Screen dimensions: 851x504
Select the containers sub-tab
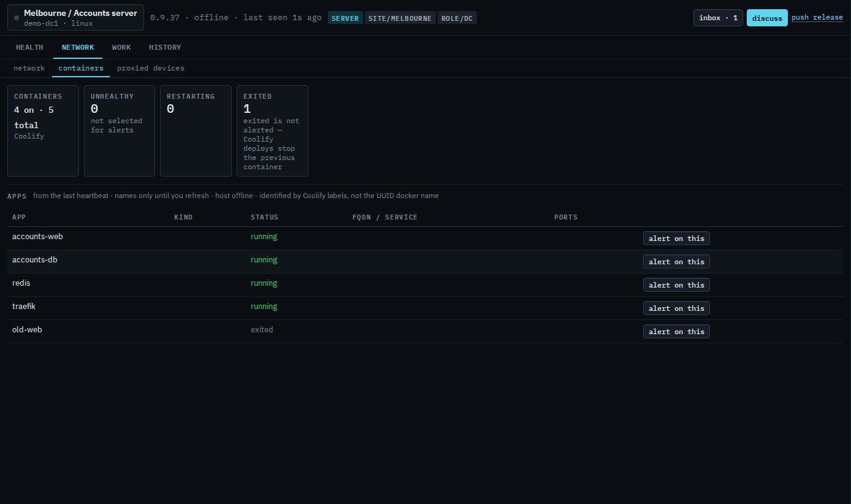tap(81, 68)
